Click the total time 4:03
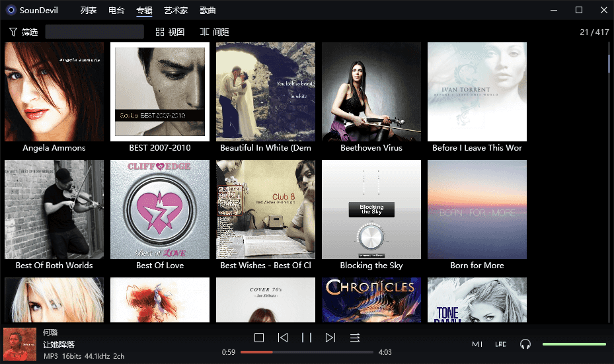This screenshot has width=614, height=364. pos(385,352)
